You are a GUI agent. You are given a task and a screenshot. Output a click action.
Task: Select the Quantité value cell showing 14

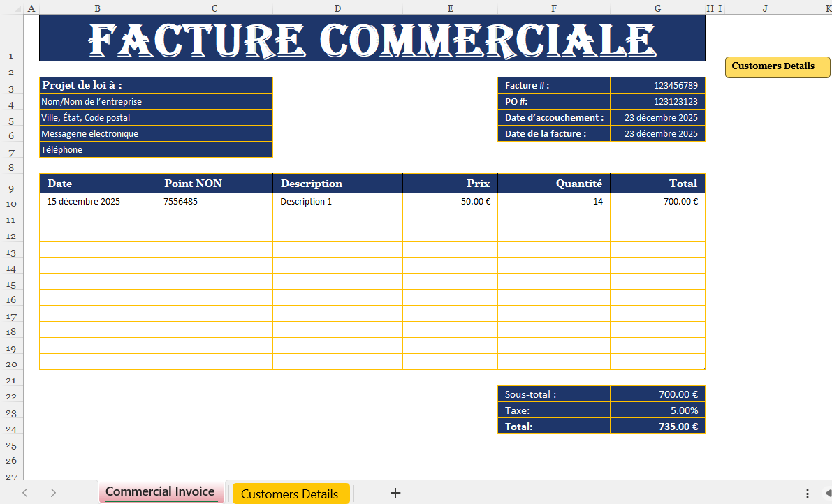pyautogui.click(x=553, y=200)
